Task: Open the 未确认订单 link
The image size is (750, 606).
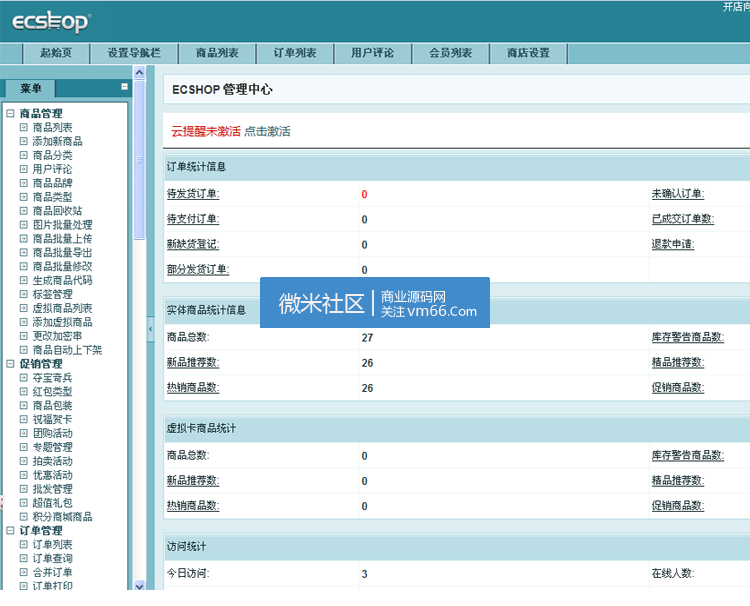Action: point(678,194)
